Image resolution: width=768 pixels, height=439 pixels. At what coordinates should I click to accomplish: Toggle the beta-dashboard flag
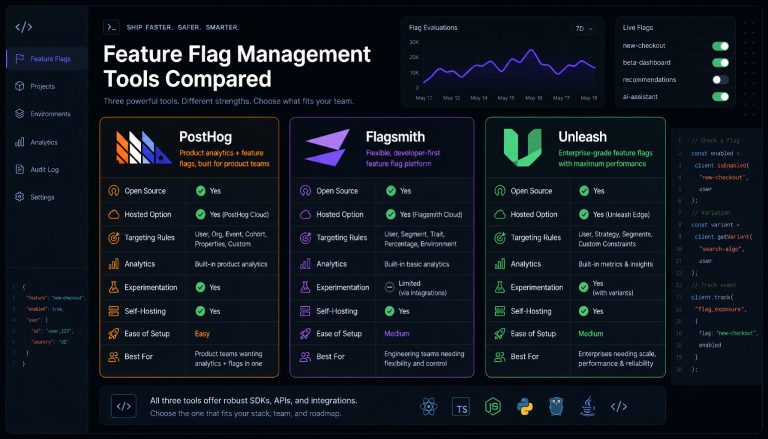[x=720, y=63]
